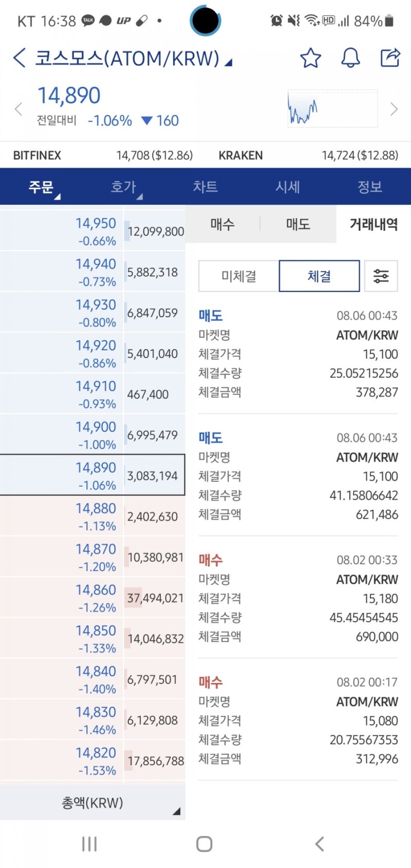Open the 호가 tab

pyautogui.click(x=123, y=187)
